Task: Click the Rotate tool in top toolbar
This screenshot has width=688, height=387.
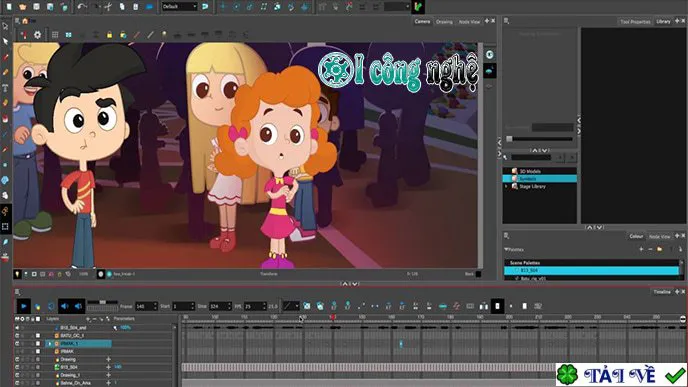Action: click(236, 7)
